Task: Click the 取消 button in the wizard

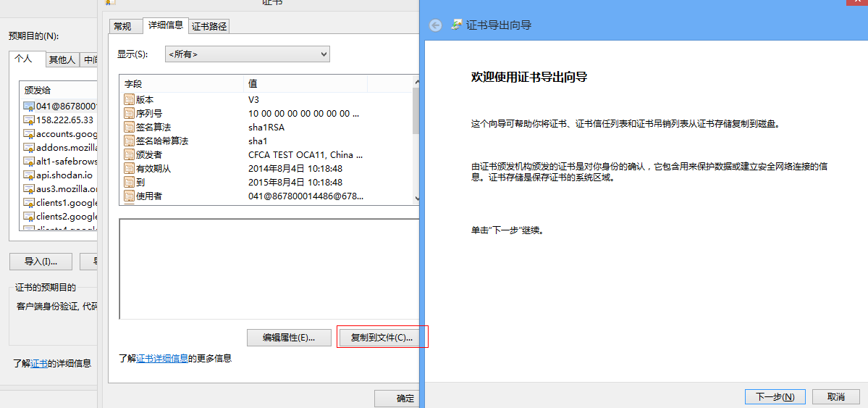Action: (x=836, y=397)
